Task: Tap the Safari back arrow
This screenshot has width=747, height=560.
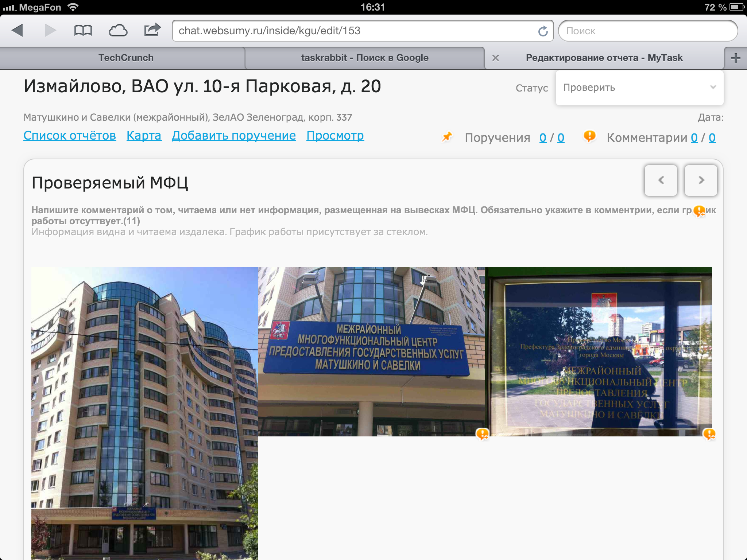Action: click(18, 31)
